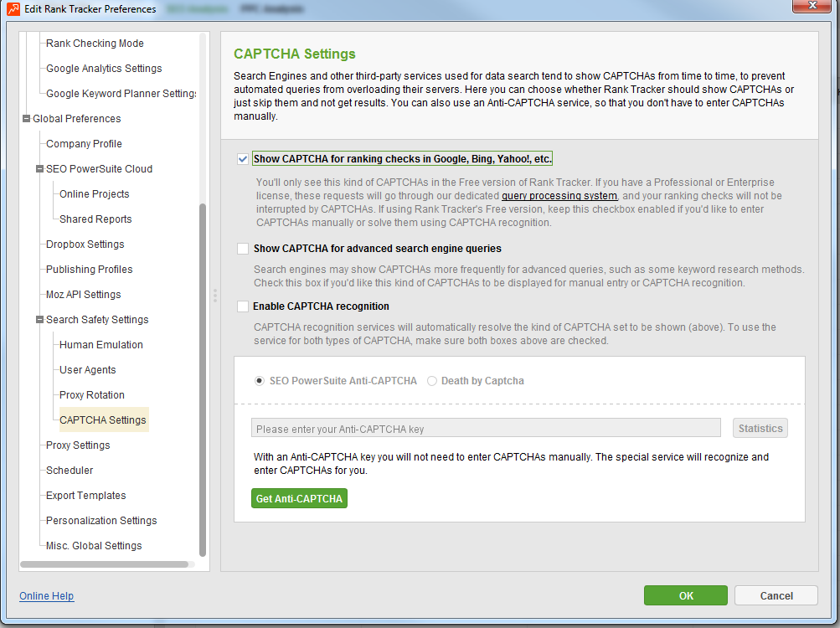Open Rank Checking Mode settings
The image size is (840, 628).
(95, 44)
